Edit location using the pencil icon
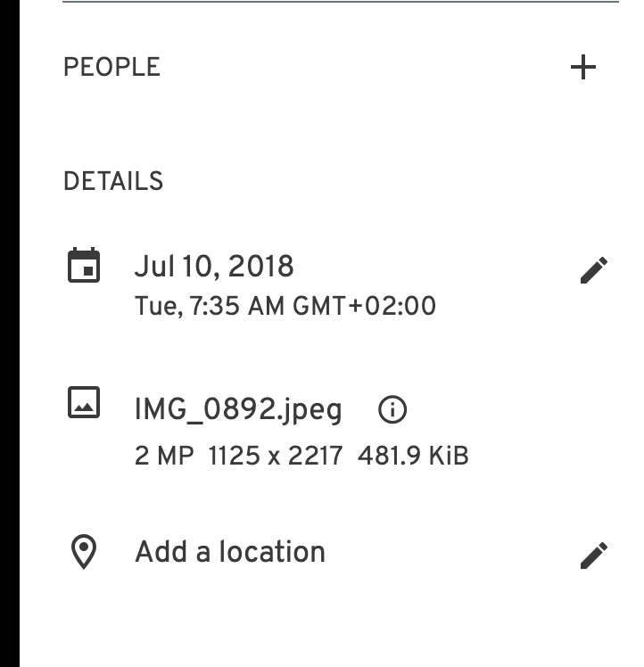 point(594,556)
